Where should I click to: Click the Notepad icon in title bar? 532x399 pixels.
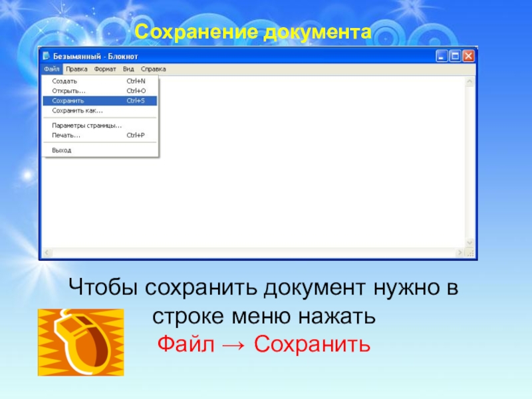click(x=47, y=56)
